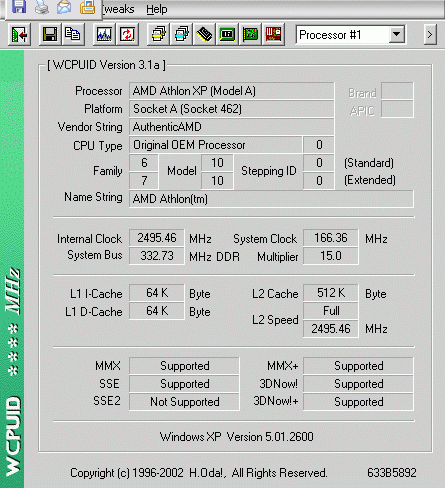Click the floppy disk Save toolbar icon
445x488 pixels.
click(x=50, y=34)
